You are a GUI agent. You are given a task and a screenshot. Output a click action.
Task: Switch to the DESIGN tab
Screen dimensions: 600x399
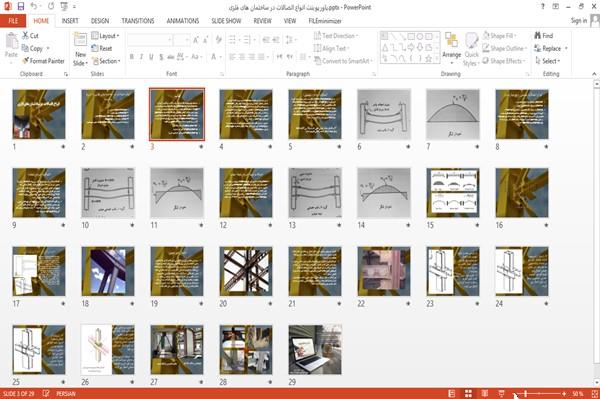(100, 21)
